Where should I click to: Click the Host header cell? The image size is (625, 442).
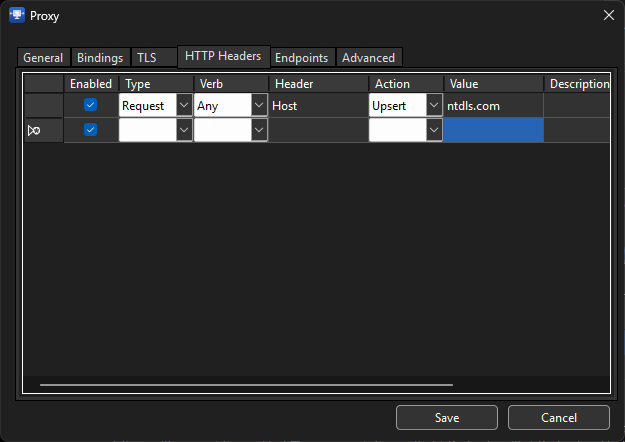coord(318,106)
